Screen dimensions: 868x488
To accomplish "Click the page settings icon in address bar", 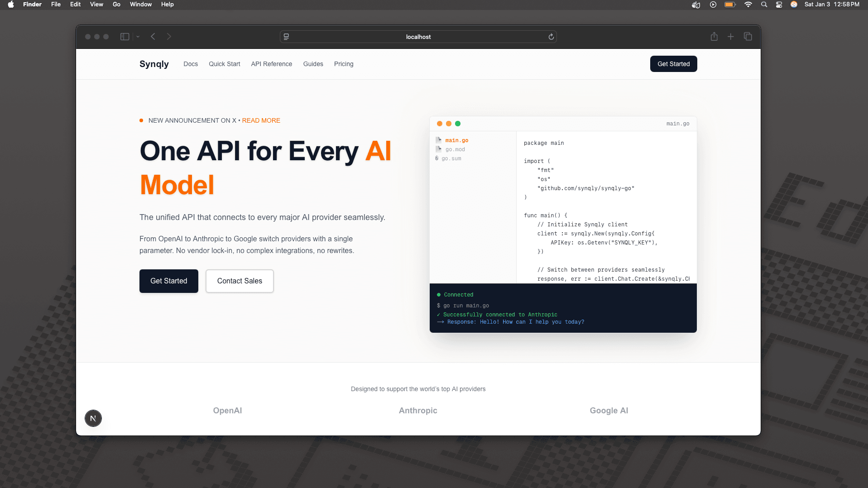I will [286, 37].
